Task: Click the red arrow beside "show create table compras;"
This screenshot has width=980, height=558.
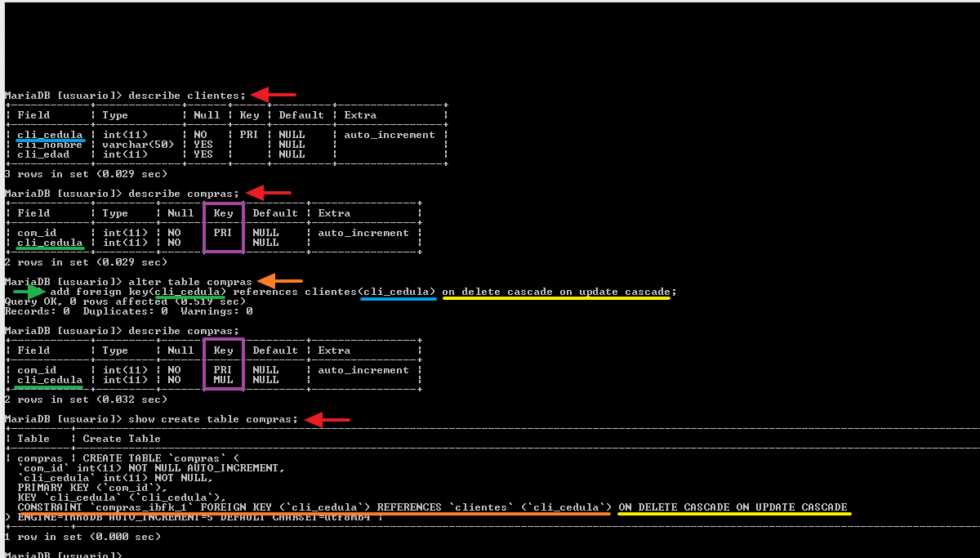Action: [327, 419]
